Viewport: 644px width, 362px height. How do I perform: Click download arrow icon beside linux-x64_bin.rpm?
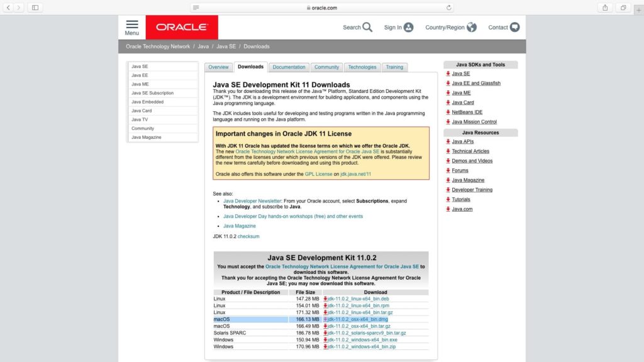click(325, 305)
